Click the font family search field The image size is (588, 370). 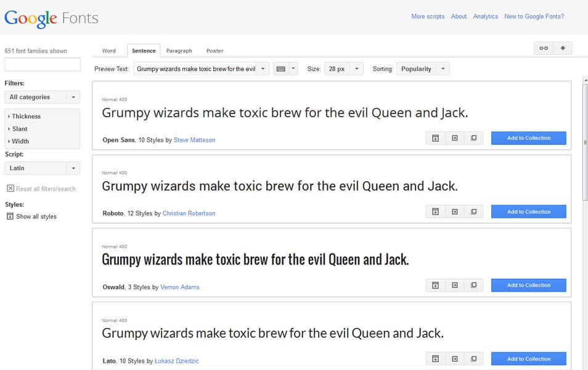(x=42, y=64)
